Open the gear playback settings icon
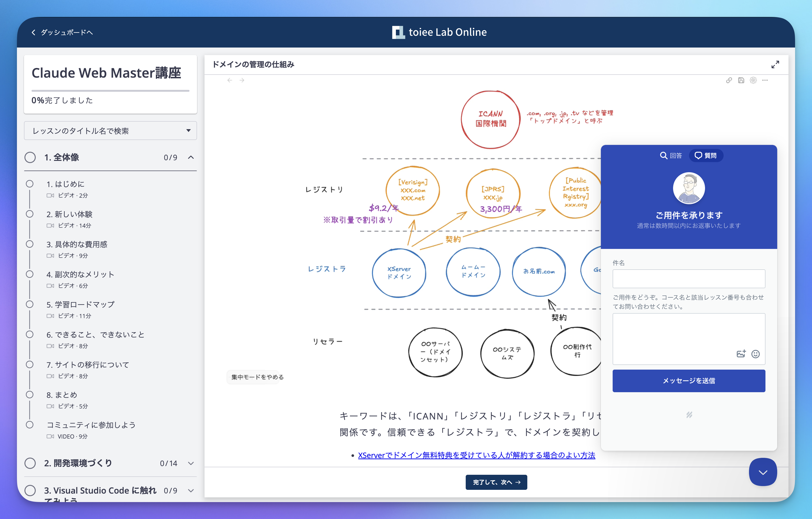Image resolution: width=812 pixels, height=519 pixels. pyautogui.click(x=753, y=80)
